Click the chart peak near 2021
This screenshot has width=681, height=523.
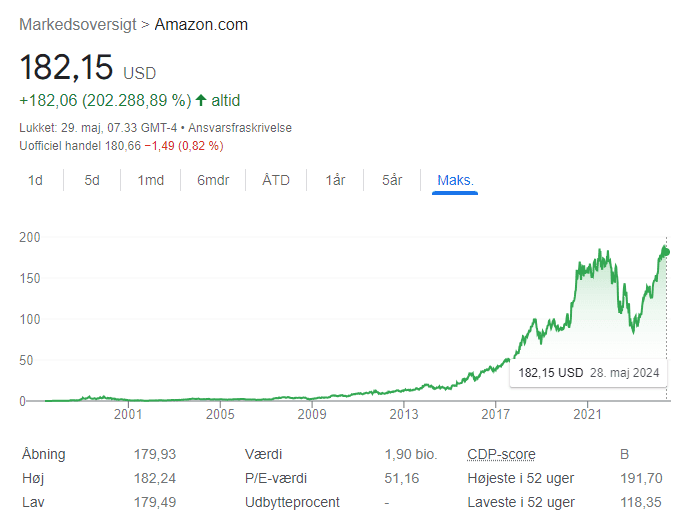(x=600, y=251)
